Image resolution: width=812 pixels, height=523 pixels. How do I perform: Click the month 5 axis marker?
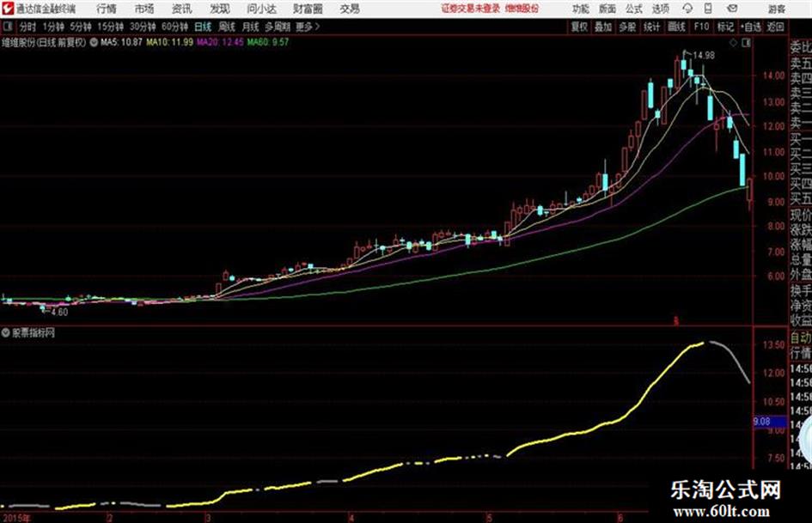pos(489,518)
